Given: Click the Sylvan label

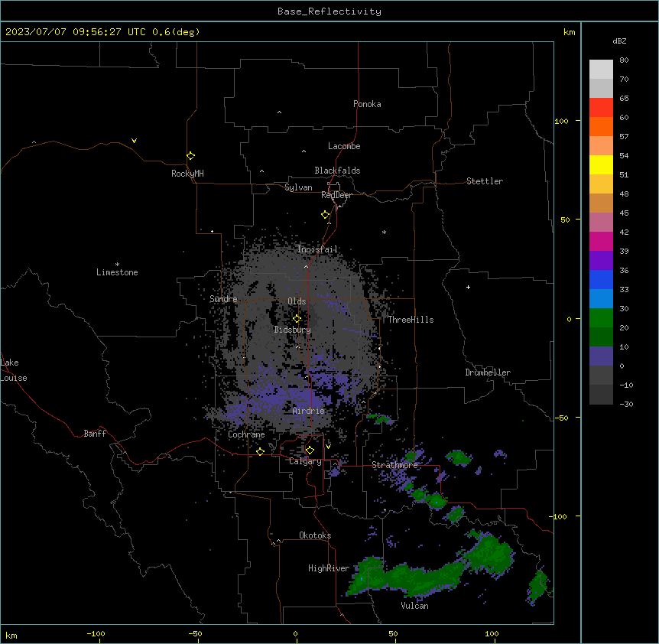Looking at the screenshot, I should [298, 187].
